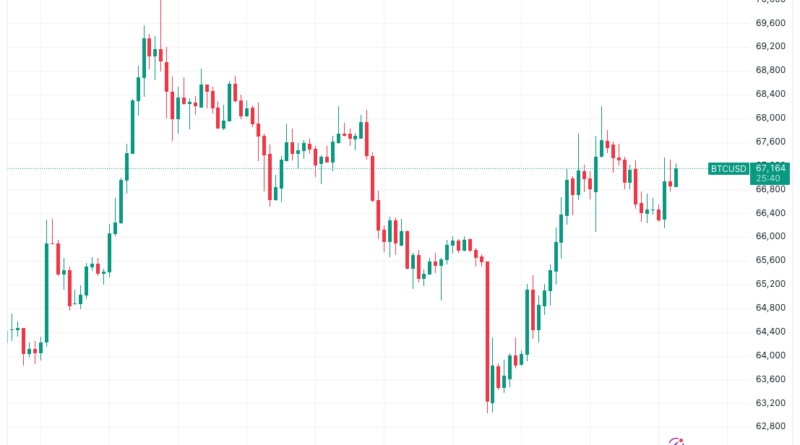This screenshot has height=445, width=800.
Task: Click the 63,200 price axis label
Action: 769,403
